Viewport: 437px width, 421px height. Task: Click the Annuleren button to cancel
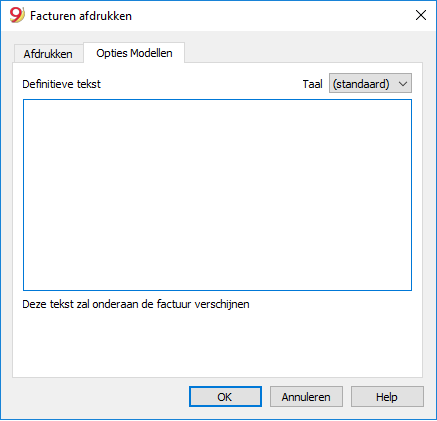[x=306, y=397]
